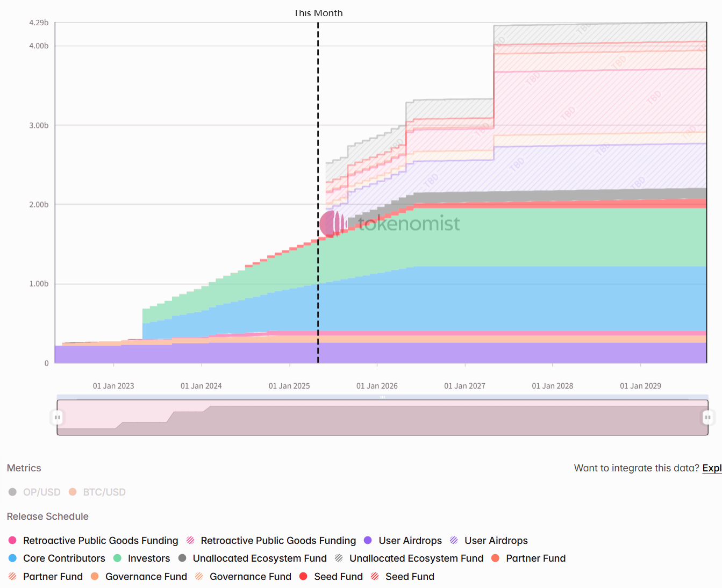Click the solid purple User Airdrops dot
Viewport: 722px width, 588px height.
[368, 540]
